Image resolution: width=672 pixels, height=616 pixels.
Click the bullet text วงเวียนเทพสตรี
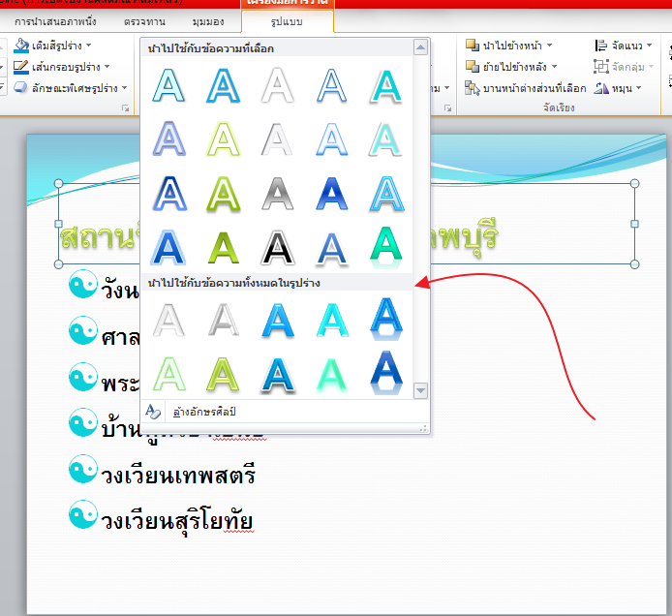click(x=178, y=475)
